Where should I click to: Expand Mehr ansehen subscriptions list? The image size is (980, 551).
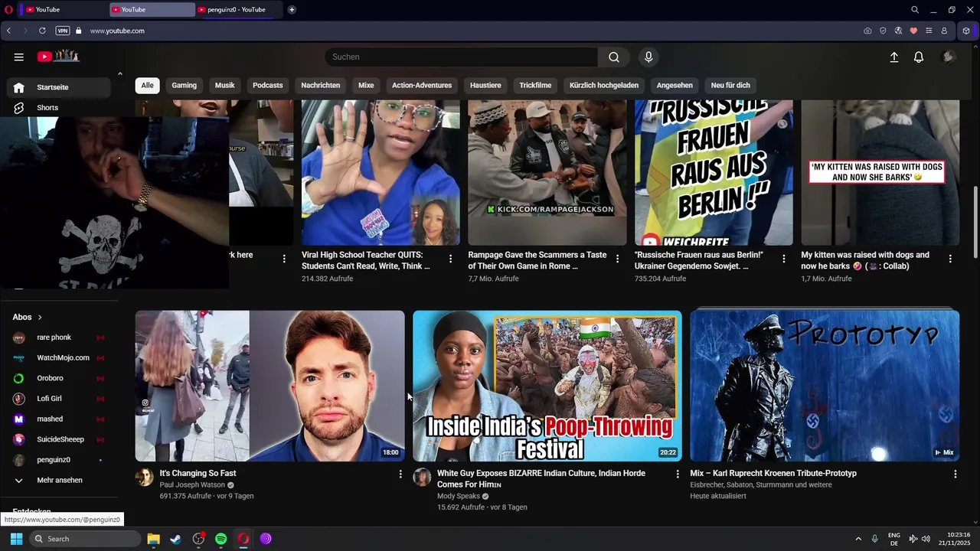point(59,481)
